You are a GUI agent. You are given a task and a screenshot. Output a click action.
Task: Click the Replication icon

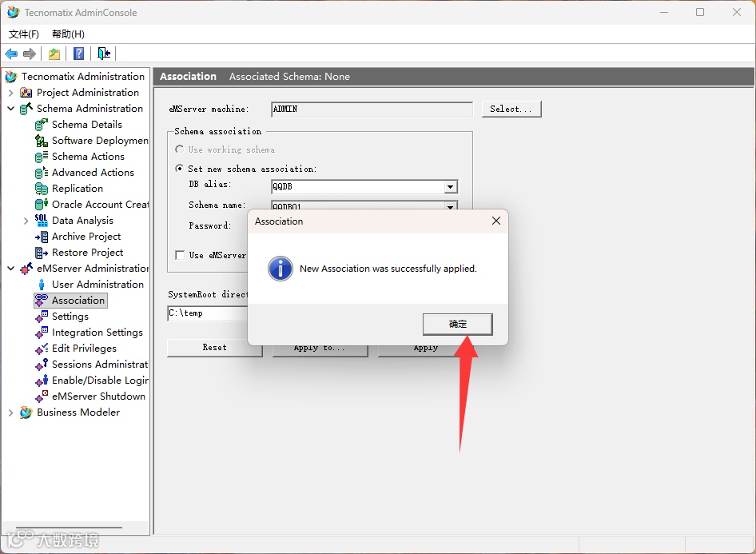42,189
